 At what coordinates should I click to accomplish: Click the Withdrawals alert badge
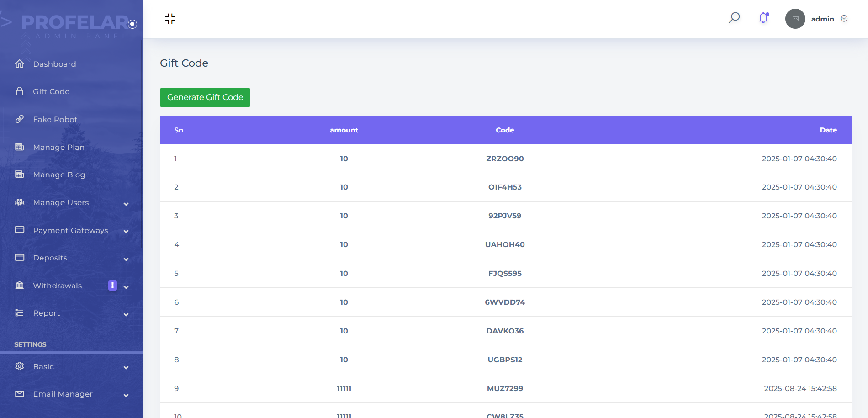(112, 286)
